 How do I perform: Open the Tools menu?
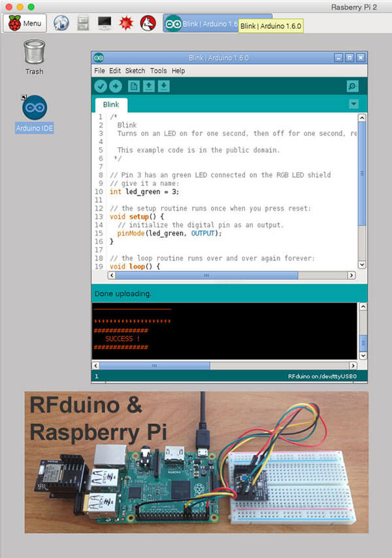point(158,71)
